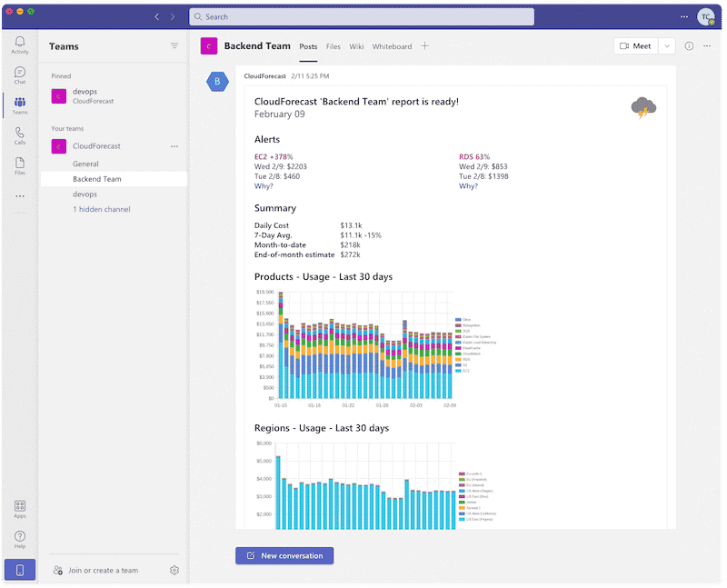This screenshot has height=588, width=727.
Task: Open the Chat icon in sidebar
Action: (20, 75)
